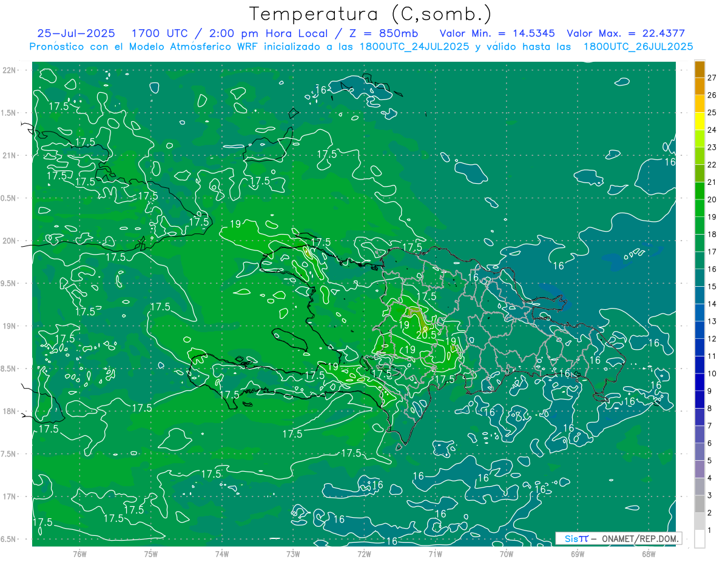
Task: Pick the lavender legend color between 4 and 5
Action: click(699, 469)
